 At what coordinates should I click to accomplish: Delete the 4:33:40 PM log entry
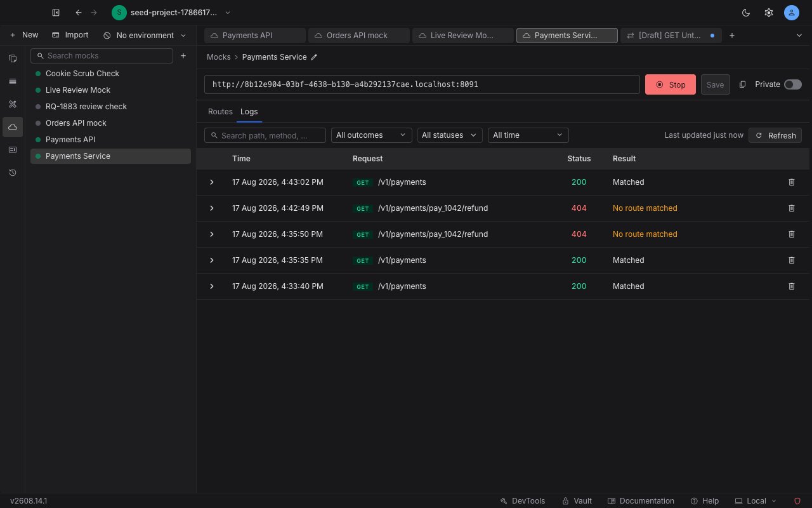tap(792, 286)
